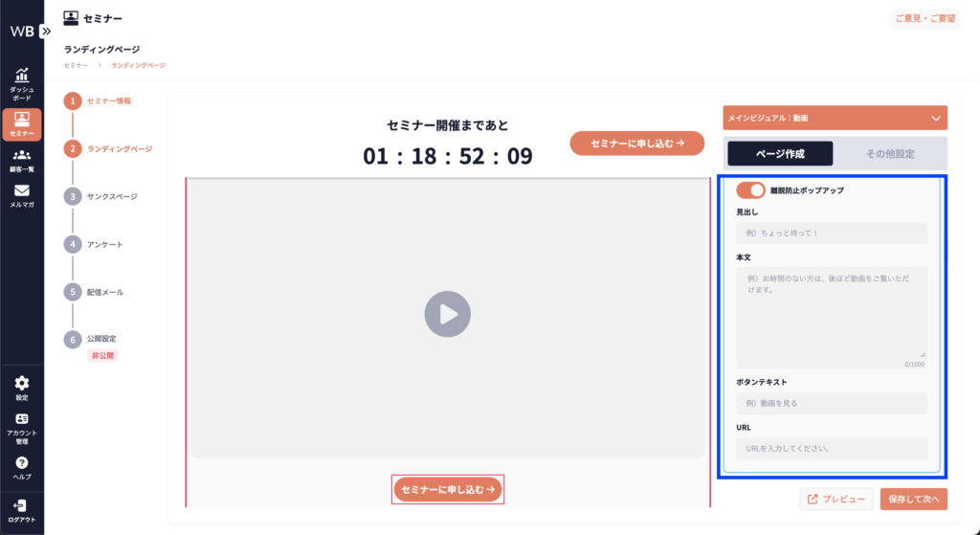Open the ダッシュボード dashboard icon
This screenshot has height=535, width=980.
point(21,77)
